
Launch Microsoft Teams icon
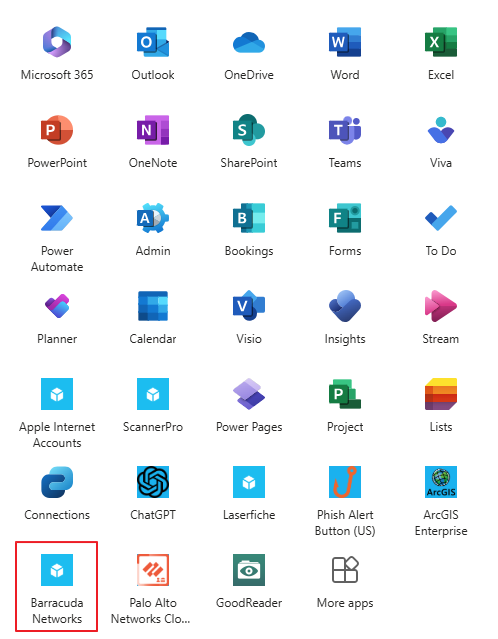[345, 130]
